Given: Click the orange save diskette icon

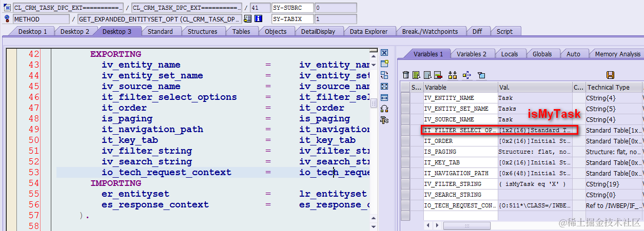Looking at the screenshot, I should (x=610, y=75).
